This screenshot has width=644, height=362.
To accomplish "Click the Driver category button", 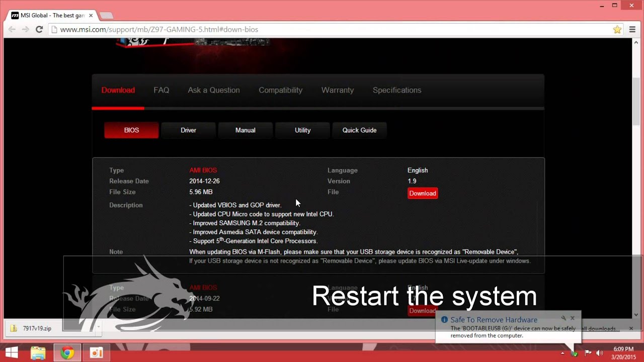I will 188,130.
